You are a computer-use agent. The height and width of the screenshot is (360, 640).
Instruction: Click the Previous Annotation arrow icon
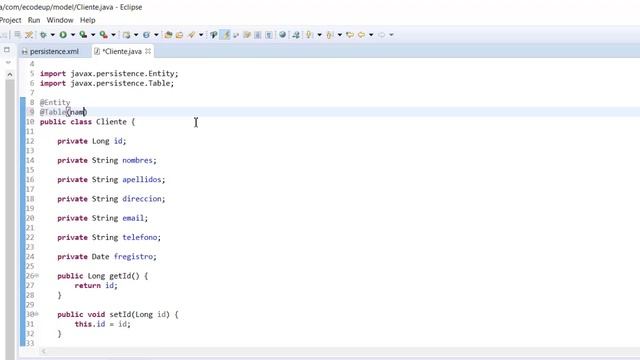click(330, 35)
